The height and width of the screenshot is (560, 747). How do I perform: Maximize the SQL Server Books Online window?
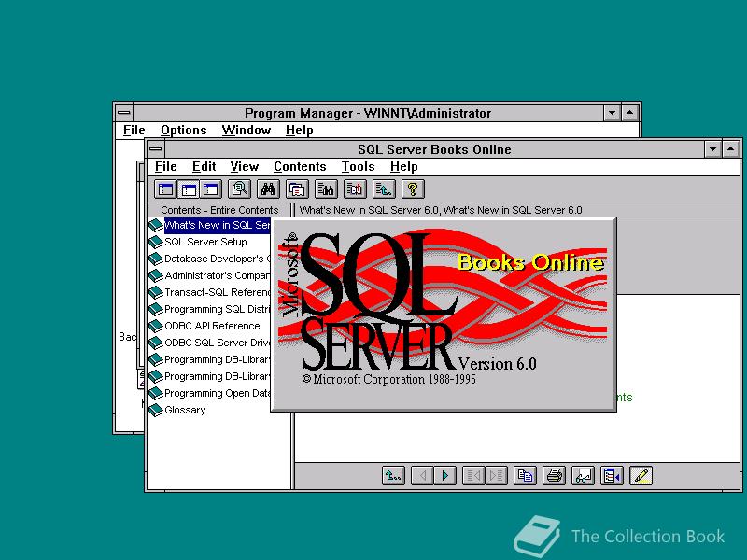click(731, 149)
